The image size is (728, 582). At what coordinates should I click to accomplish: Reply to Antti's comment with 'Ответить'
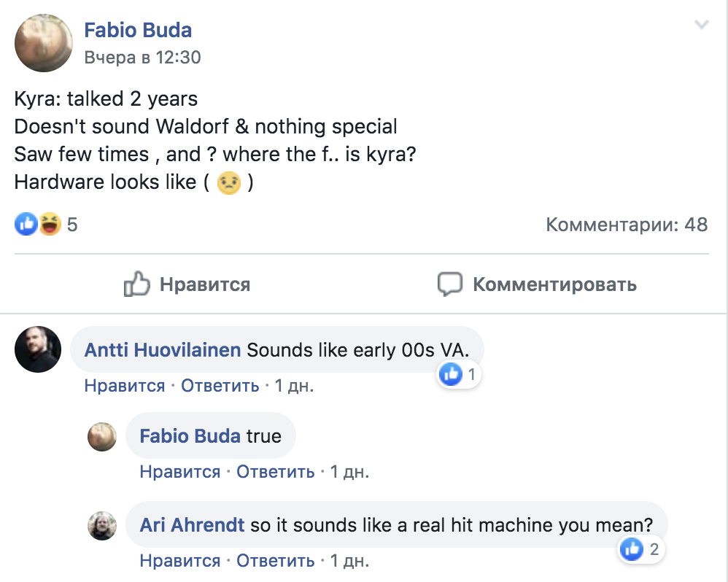(x=220, y=386)
